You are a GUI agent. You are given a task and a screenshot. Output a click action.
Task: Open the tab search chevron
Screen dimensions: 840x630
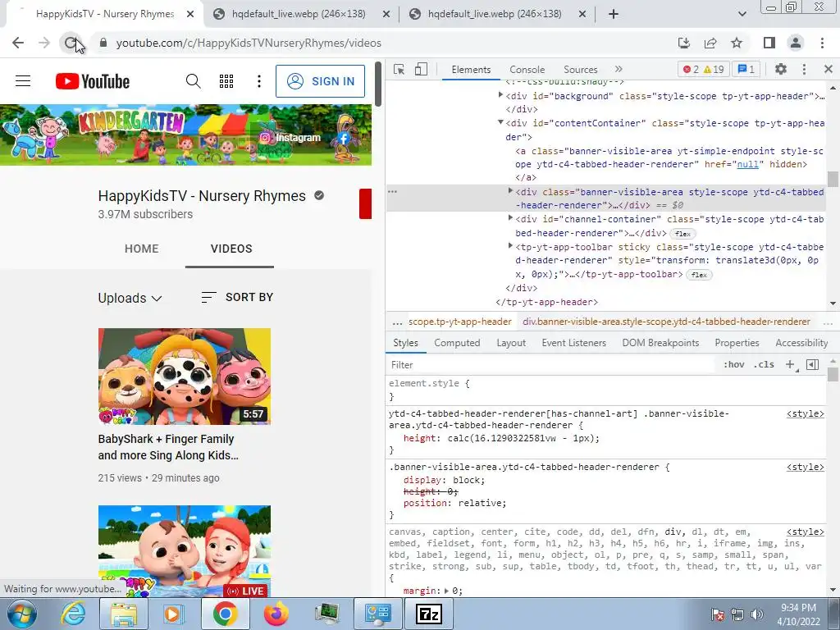pos(742,15)
